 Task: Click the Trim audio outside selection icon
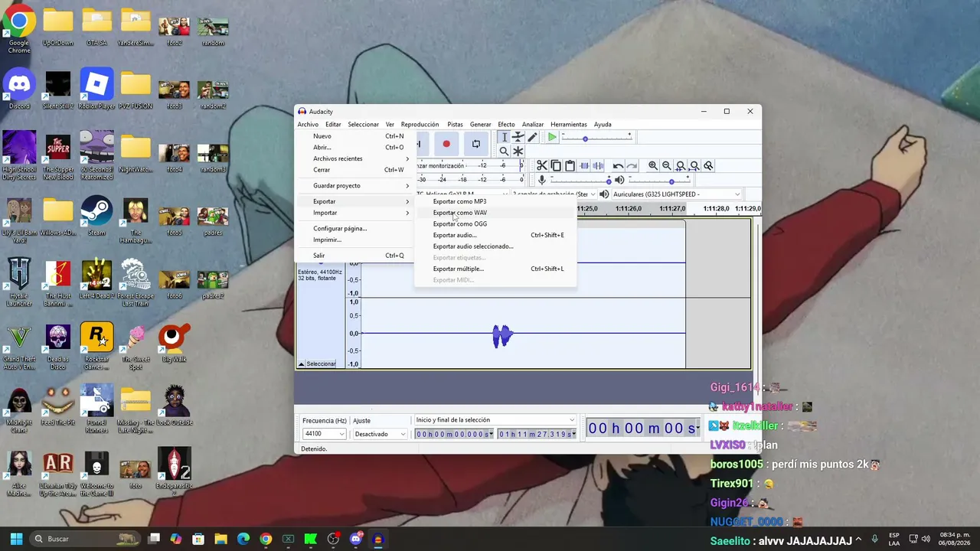pos(584,165)
